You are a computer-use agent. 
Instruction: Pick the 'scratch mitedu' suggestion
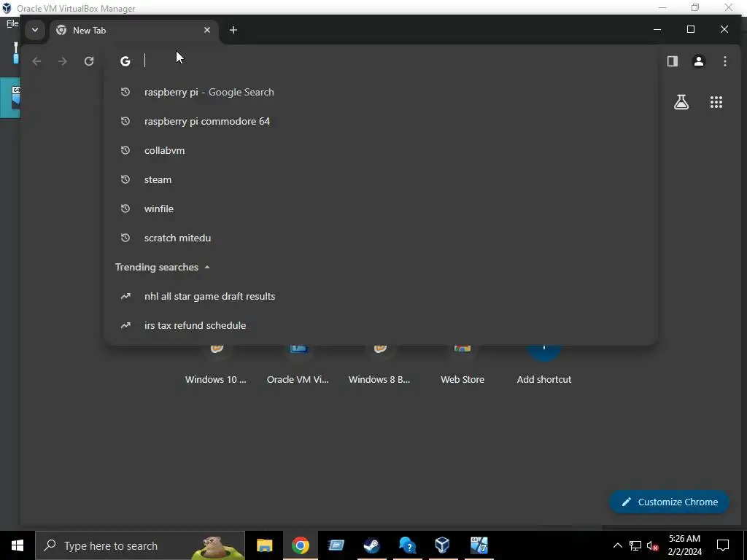click(x=381, y=238)
